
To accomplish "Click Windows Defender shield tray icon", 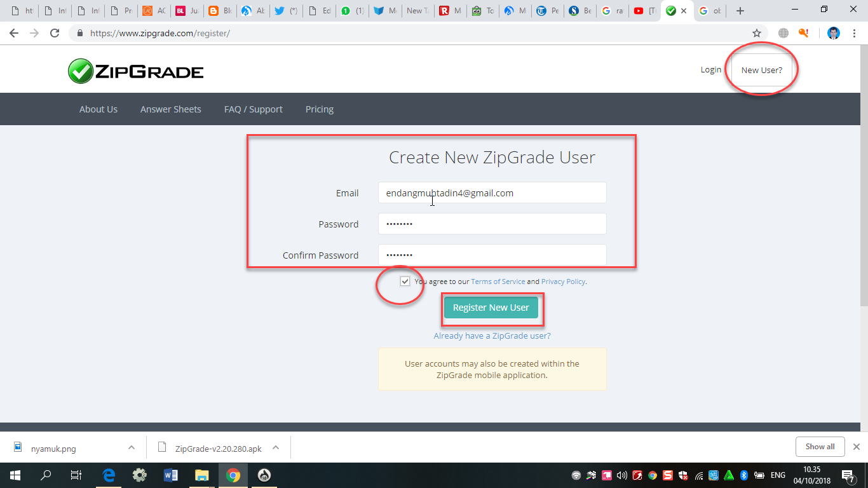I will coord(683,475).
